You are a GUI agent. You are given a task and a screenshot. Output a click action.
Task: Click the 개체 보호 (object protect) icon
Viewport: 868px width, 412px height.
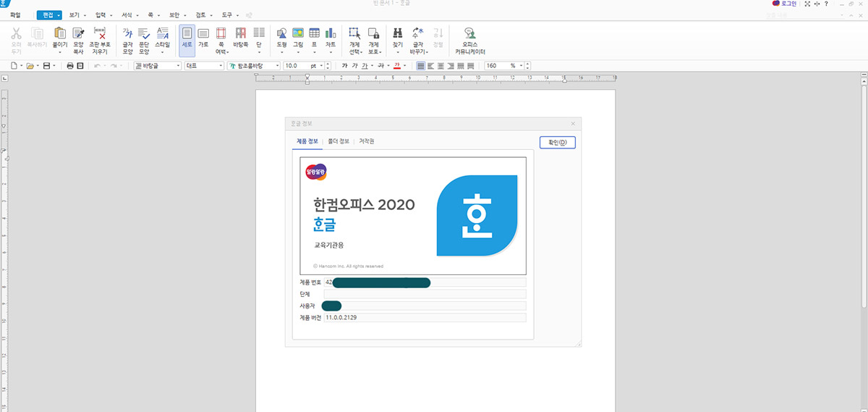point(373,33)
